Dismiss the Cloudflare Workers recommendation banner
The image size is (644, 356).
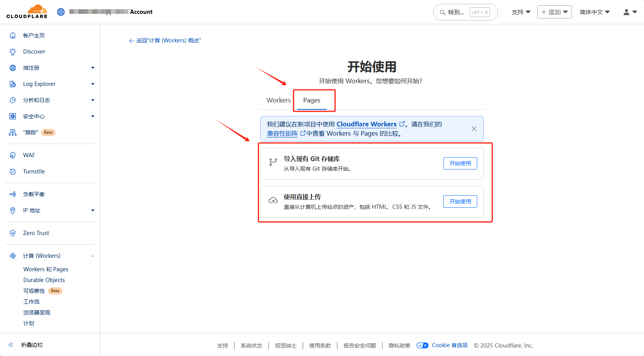click(474, 129)
